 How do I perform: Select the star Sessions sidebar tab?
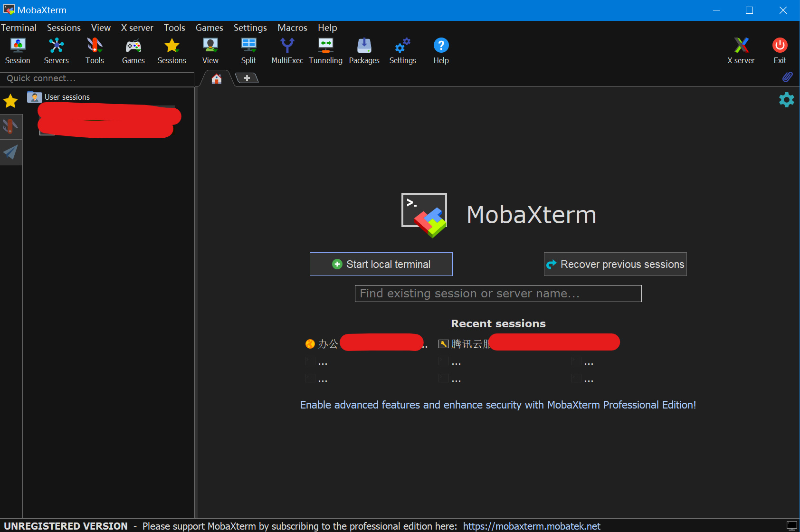(x=10, y=101)
